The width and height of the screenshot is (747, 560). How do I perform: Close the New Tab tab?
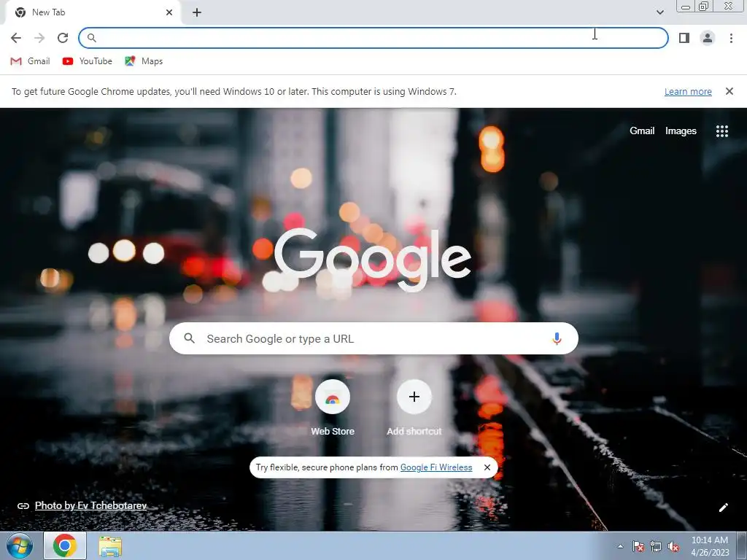pyautogui.click(x=169, y=12)
